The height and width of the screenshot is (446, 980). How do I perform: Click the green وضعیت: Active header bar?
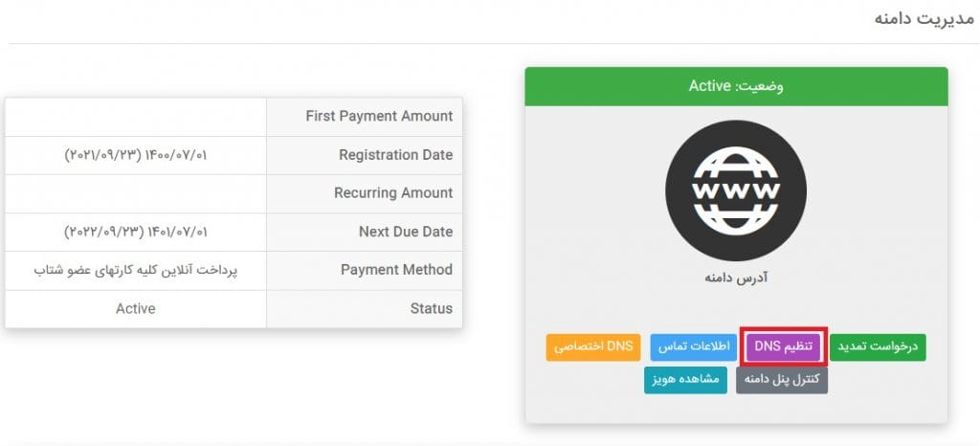(736, 86)
